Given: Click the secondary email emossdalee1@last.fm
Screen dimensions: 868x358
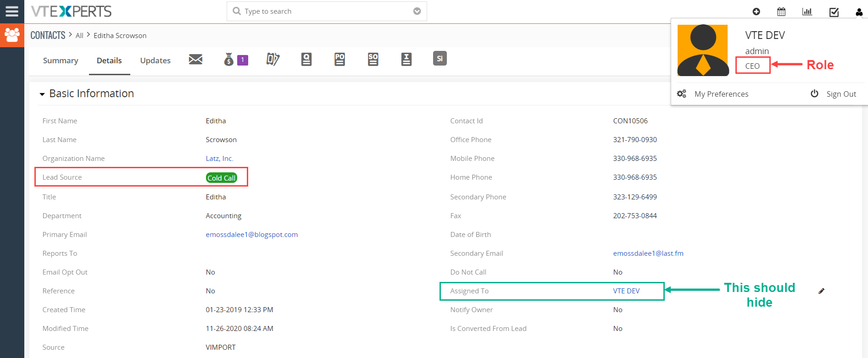Looking at the screenshot, I should (x=648, y=253).
